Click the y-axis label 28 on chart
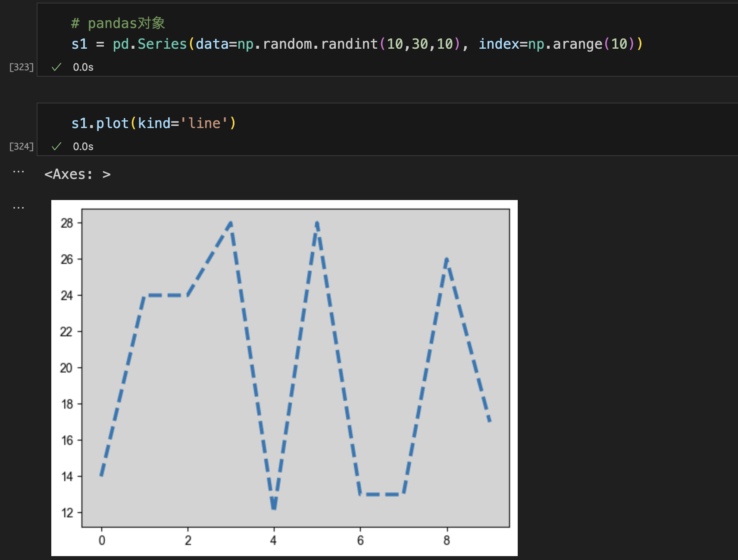The height and width of the screenshot is (560, 738). click(67, 223)
